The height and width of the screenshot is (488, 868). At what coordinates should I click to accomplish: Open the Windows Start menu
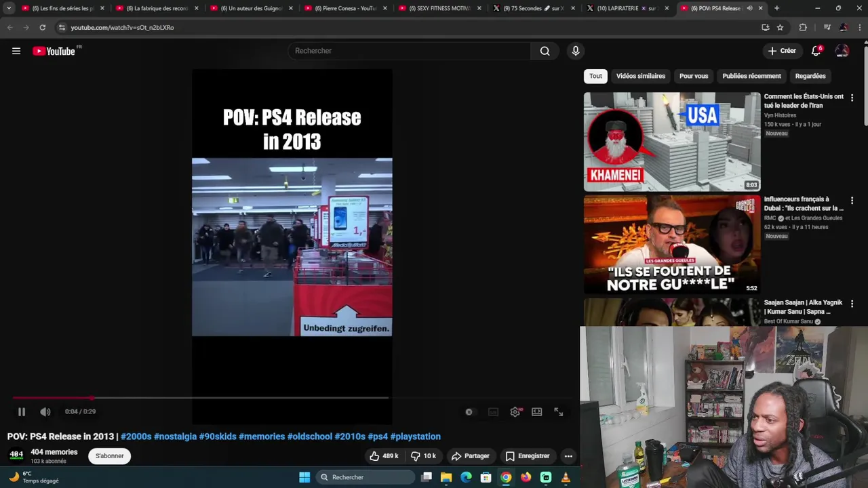click(304, 477)
